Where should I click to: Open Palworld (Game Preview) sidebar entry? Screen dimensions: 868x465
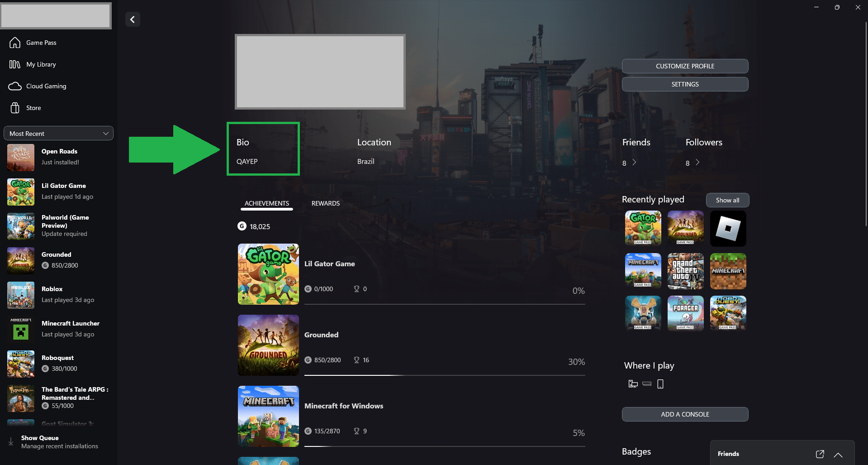coord(59,225)
